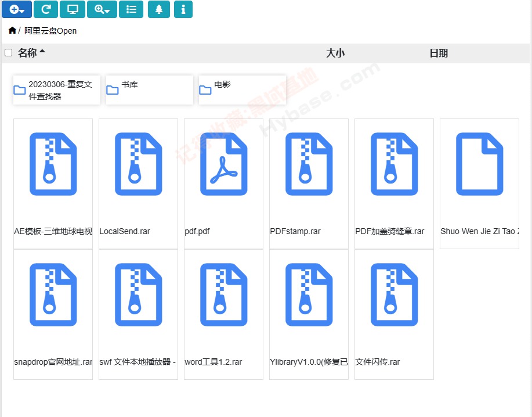532x417 pixels.
Task: Select the PDF加盖骑缝章.rar archive icon
Action: [x=395, y=164]
